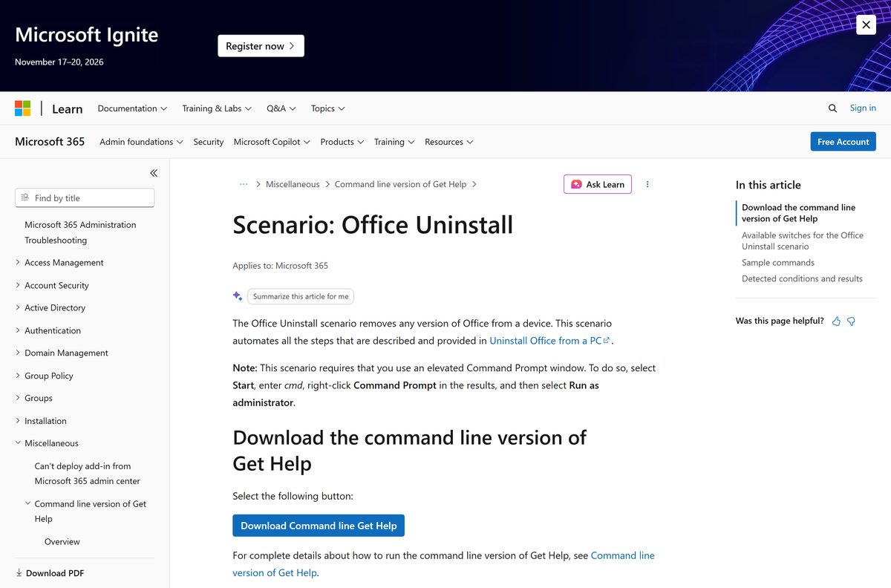The image size is (891, 588).
Task: Click the search magnifier icon
Action: (x=832, y=108)
